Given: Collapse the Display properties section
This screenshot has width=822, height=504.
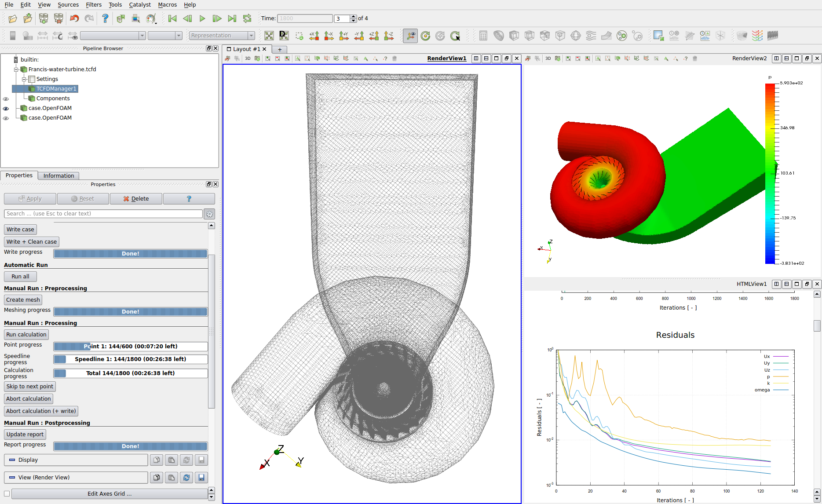Looking at the screenshot, I should click(x=12, y=460).
